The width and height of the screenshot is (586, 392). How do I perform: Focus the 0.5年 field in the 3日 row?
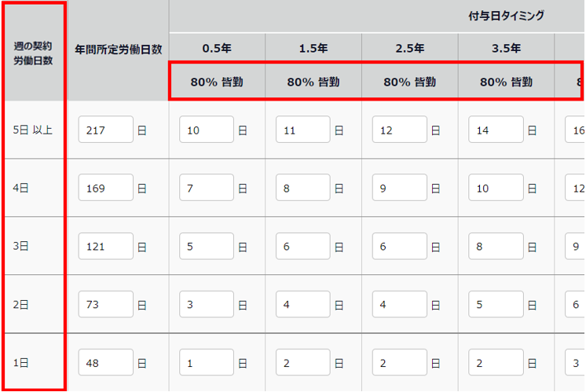click(207, 246)
